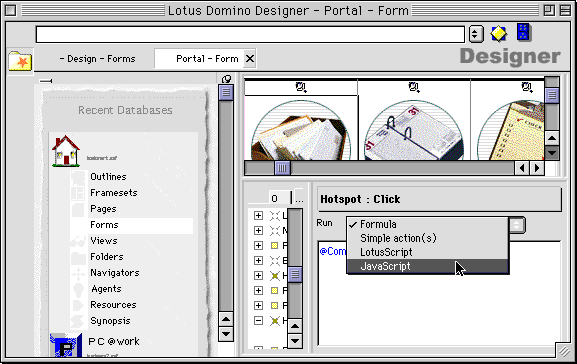
Task: Open Framesets in the design list
Action: [114, 193]
